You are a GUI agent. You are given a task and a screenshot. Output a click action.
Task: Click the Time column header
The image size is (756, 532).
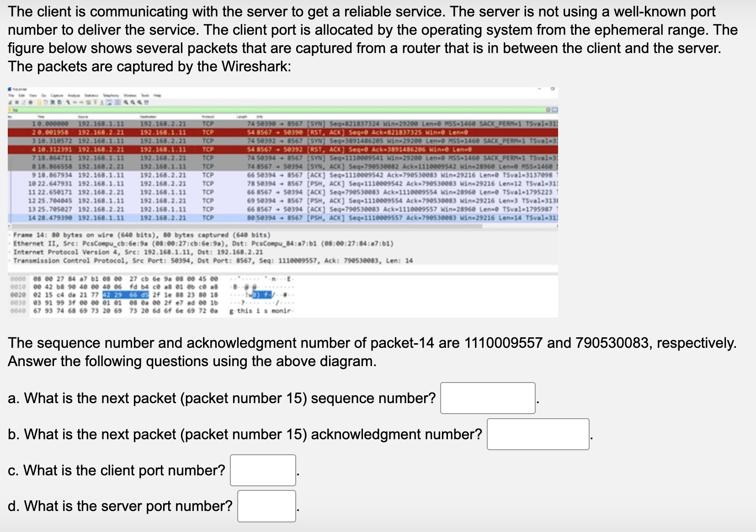pos(41,117)
